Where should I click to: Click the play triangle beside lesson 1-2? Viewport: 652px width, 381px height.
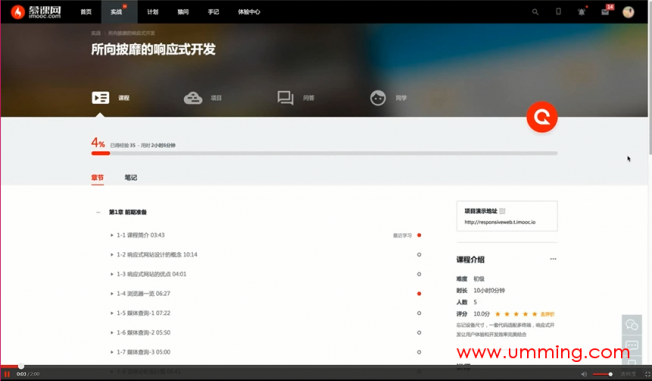111,255
